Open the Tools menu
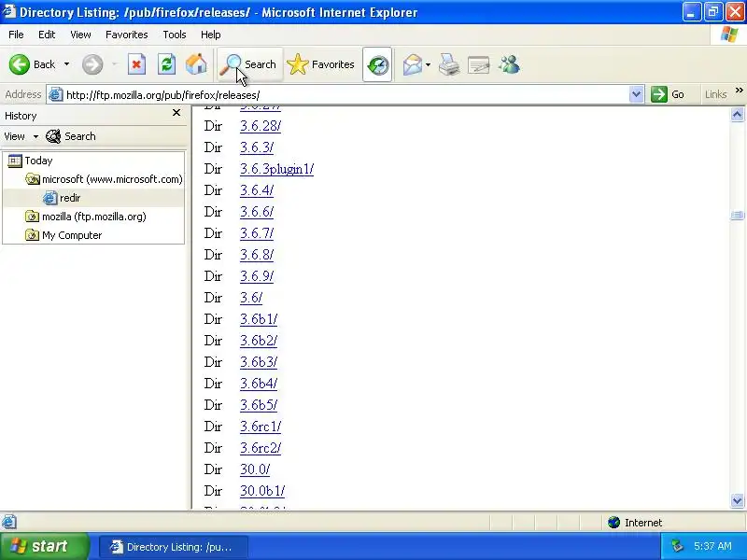 175,35
